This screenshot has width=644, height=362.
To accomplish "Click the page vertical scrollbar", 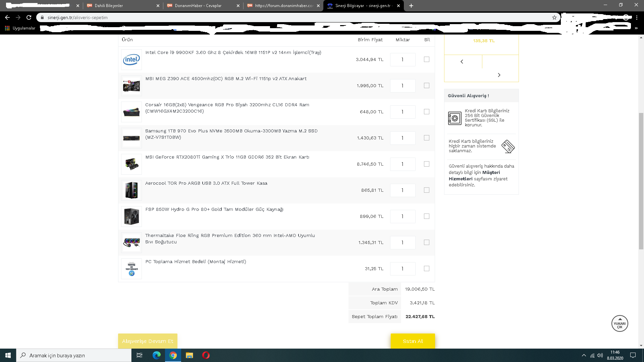I will [x=641, y=181].
